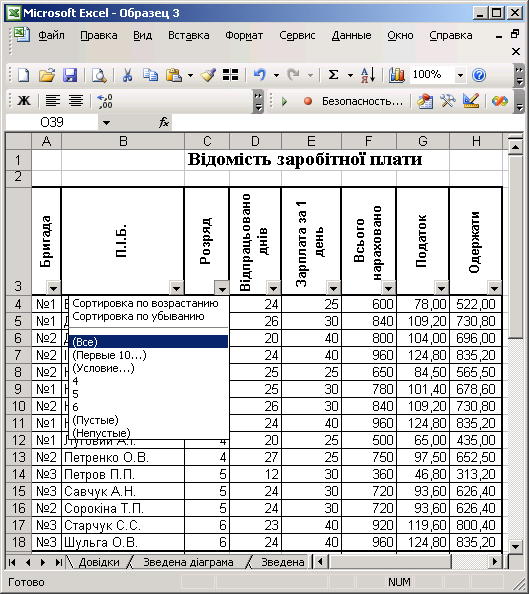This screenshot has height=594, width=529.
Task: Open the Відпрацьовано днів filter arrow
Action: pyautogui.click(x=273, y=289)
